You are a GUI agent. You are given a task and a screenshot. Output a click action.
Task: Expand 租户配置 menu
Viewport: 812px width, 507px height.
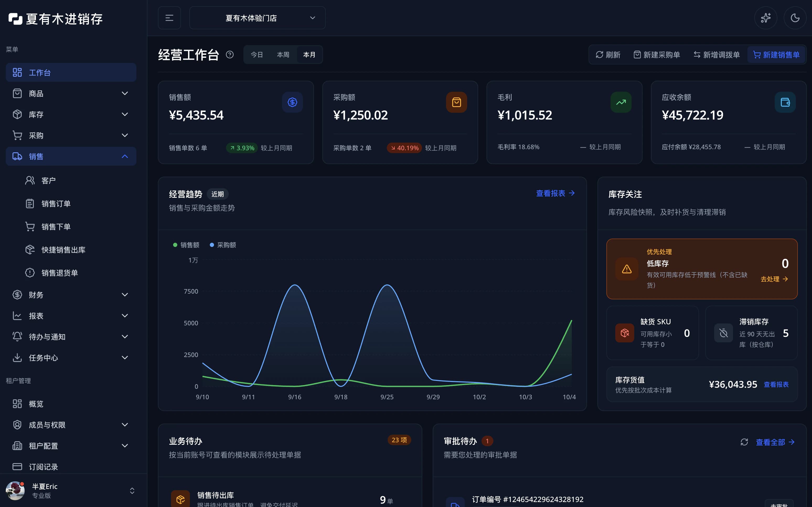click(71, 446)
